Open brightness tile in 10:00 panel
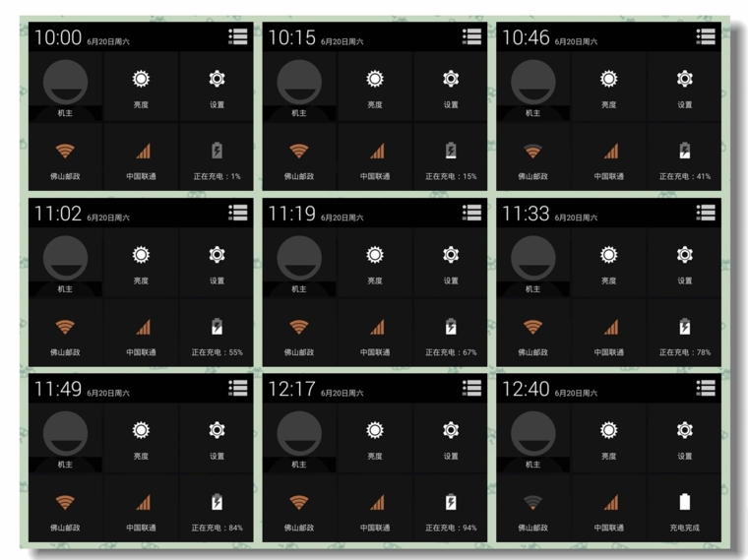 pos(141,87)
